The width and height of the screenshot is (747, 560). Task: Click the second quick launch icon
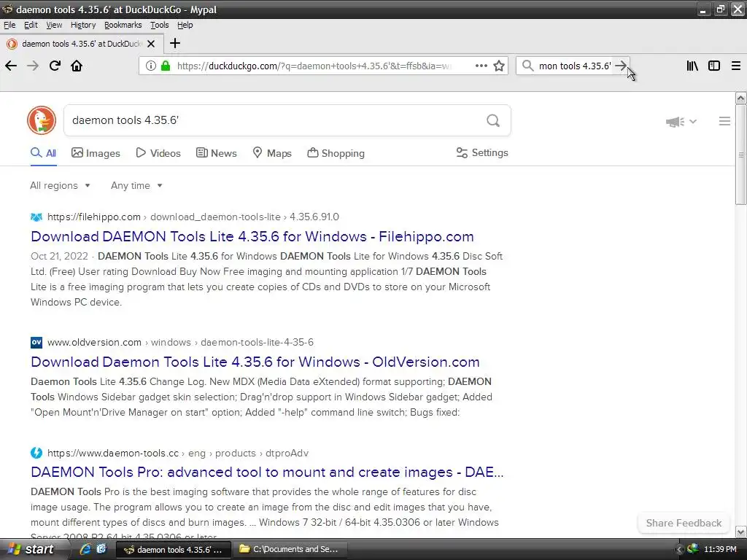pyautogui.click(x=101, y=549)
